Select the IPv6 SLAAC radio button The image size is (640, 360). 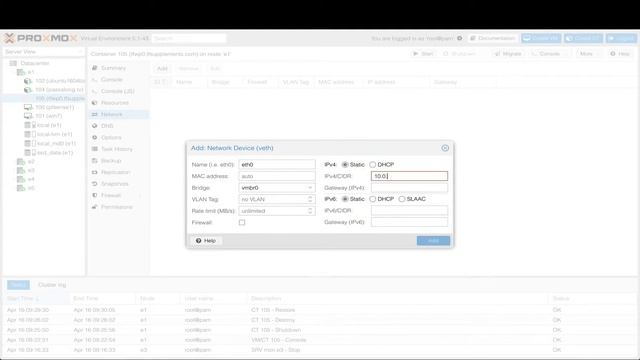click(402, 199)
